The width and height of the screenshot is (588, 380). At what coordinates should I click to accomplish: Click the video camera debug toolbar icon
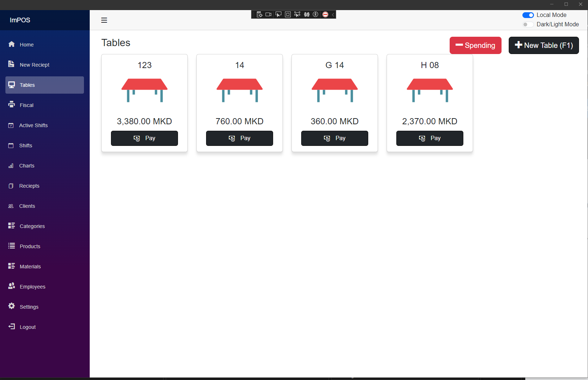click(268, 14)
